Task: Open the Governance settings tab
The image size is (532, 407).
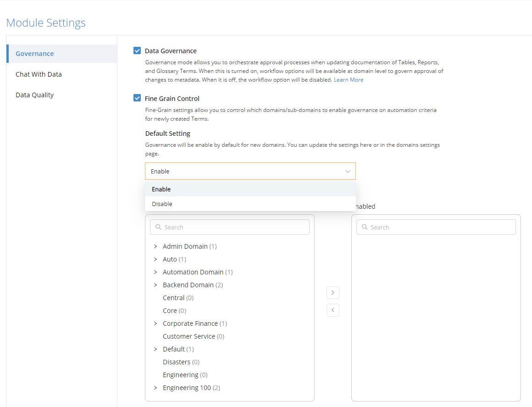Action: point(62,54)
